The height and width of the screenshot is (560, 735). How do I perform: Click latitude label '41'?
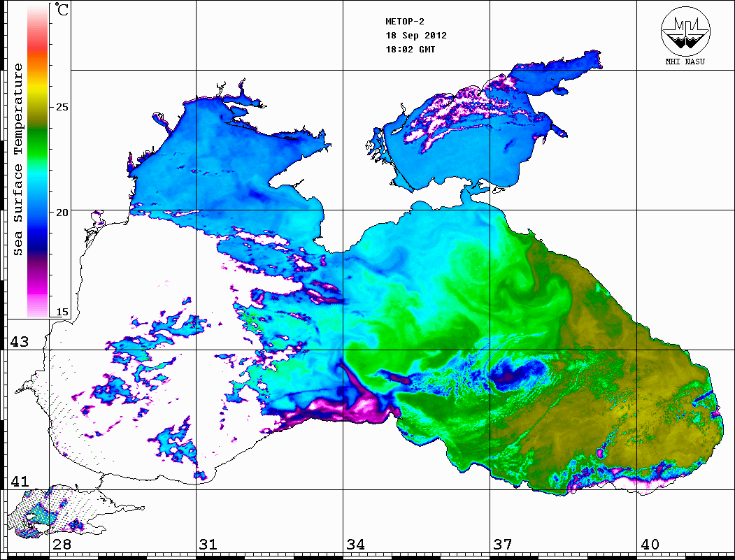pyautogui.click(x=20, y=481)
